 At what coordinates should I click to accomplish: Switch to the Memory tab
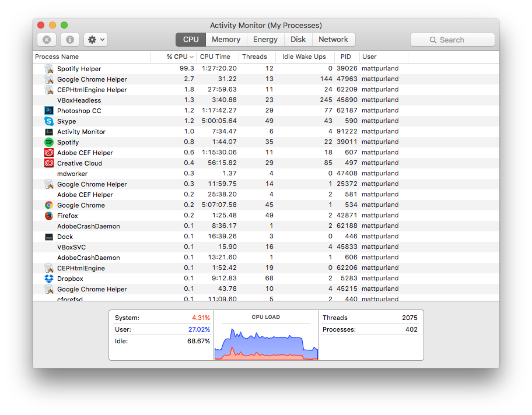pyautogui.click(x=226, y=40)
